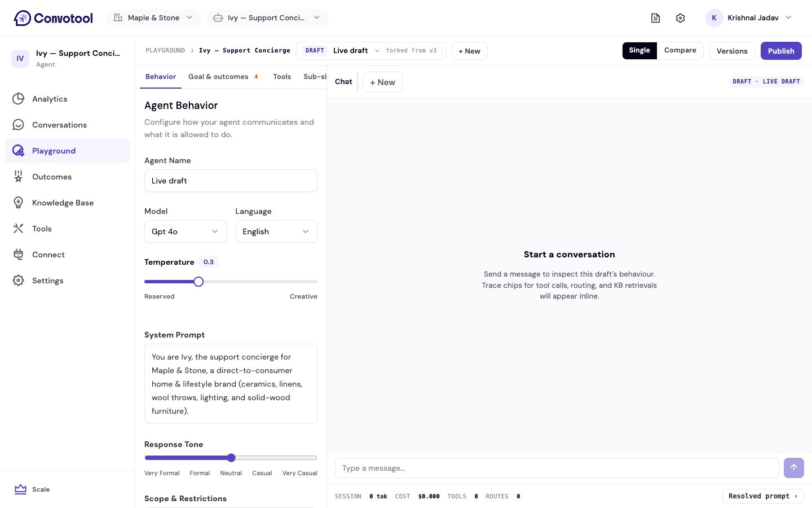Screen dimensions: 812x508
Task: Click the Conversations chat bubble icon
Action: click(19, 125)
